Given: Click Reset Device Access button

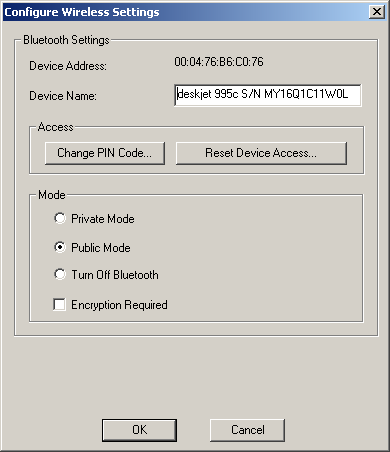Looking at the screenshot, I should point(261,153).
